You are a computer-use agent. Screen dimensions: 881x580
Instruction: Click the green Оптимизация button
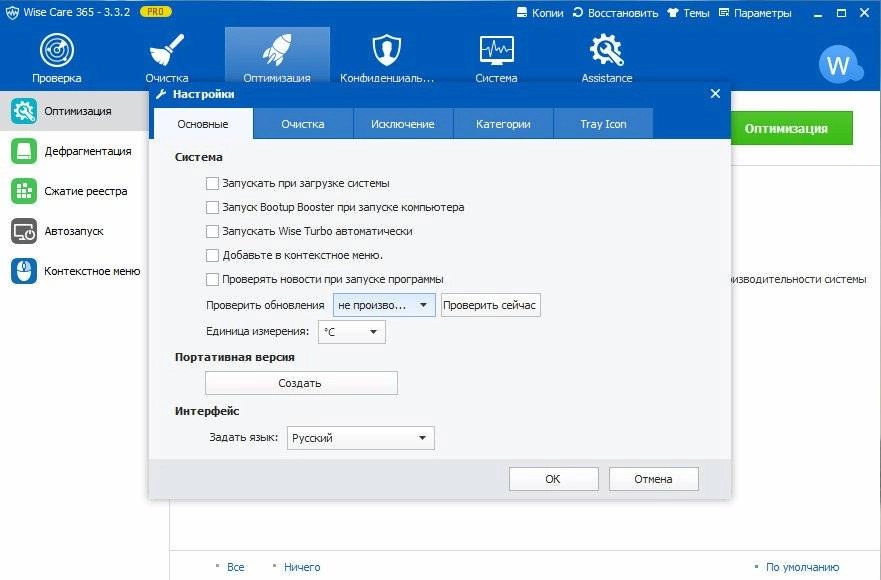tap(792, 128)
